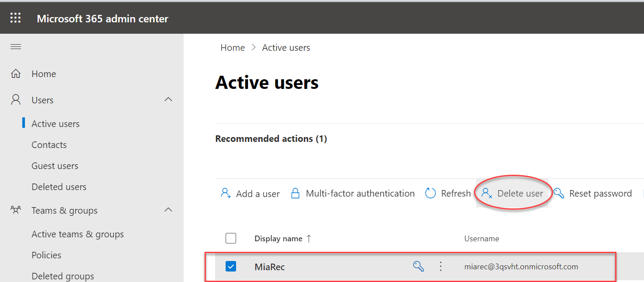Image resolution: width=644 pixels, height=282 pixels.
Task: Open Deleted users in the sidebar
Action: [59, 187]
